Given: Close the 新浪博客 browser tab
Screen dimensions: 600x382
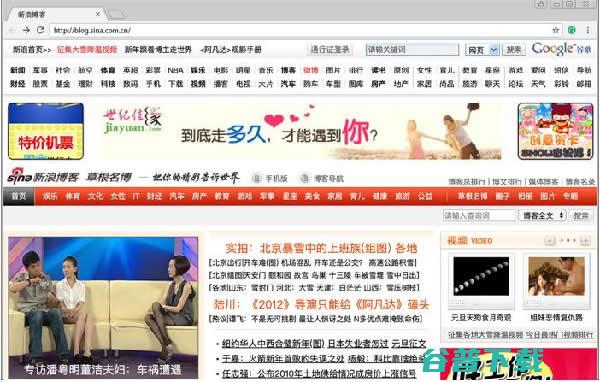Looking at the screenshot, I should pyautogui.click(x=98, y=14).
